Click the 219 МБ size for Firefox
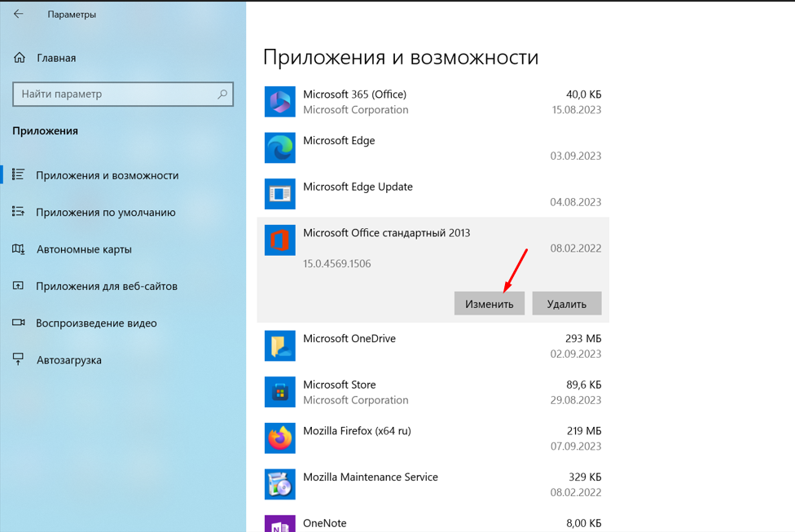Screen dimensions: 795x532 [583, 431]
